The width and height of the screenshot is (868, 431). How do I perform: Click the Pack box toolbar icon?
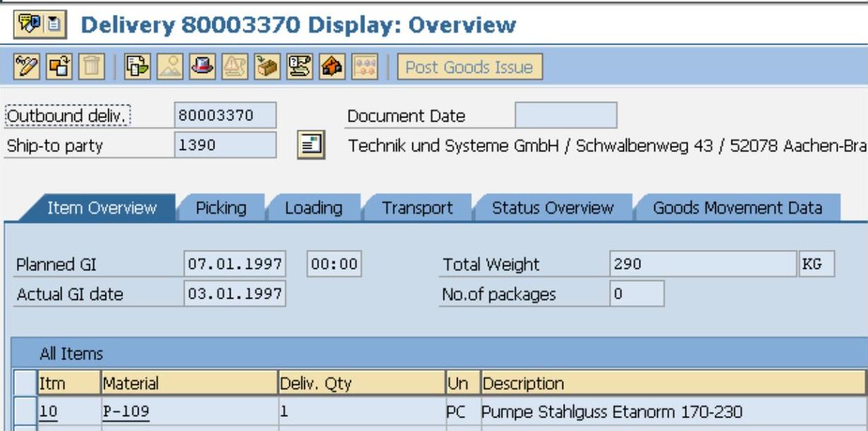click(x=266, y=68)
